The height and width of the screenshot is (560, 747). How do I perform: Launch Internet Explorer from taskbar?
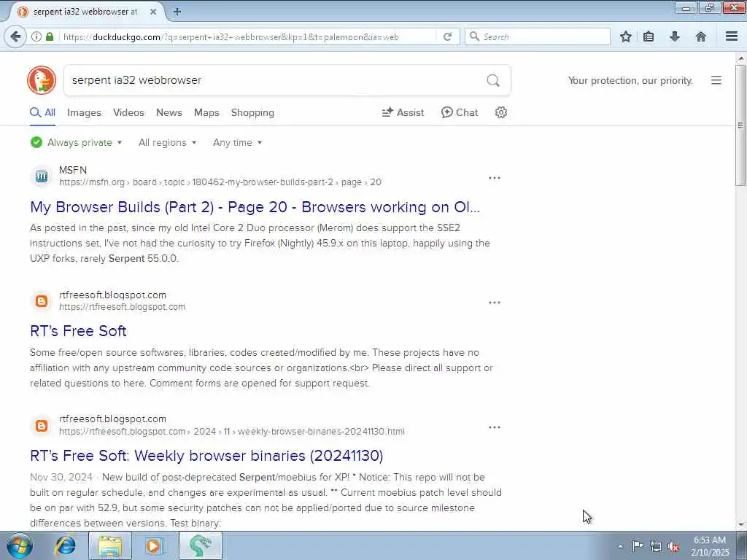65,545
